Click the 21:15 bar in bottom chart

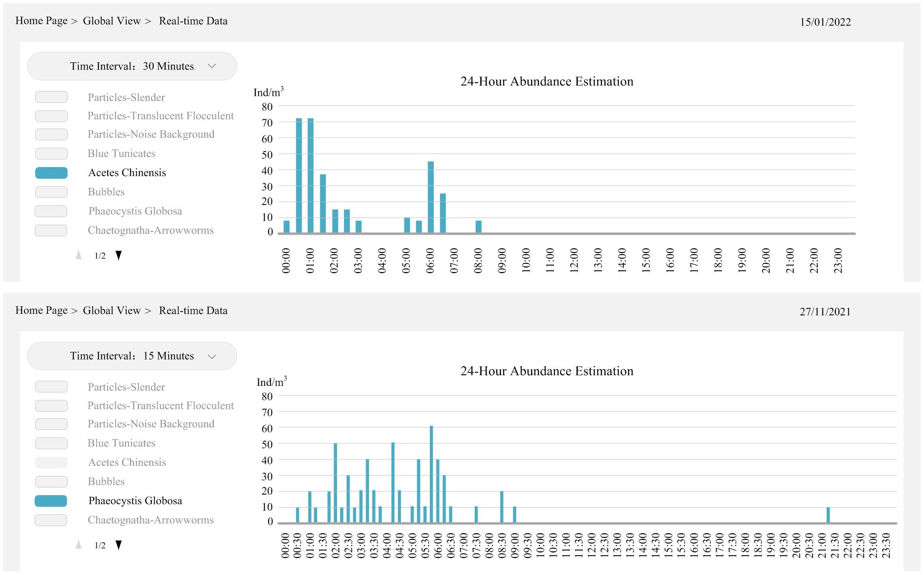point(828,515)
